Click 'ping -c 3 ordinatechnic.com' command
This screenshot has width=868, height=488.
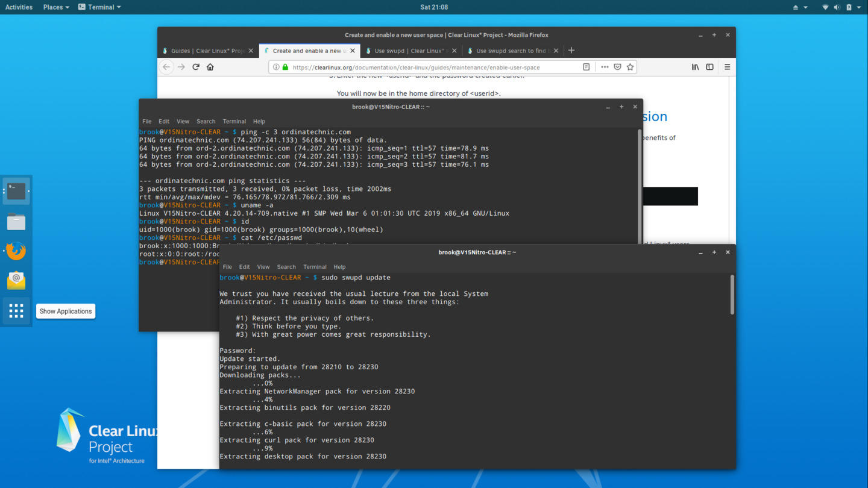pyautogui.click(x=295, y=132)
